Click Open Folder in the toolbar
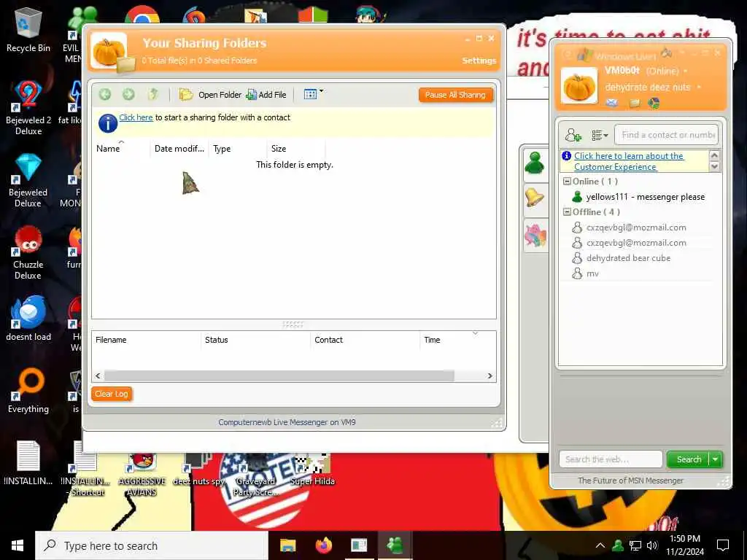 tap(211, 95)
